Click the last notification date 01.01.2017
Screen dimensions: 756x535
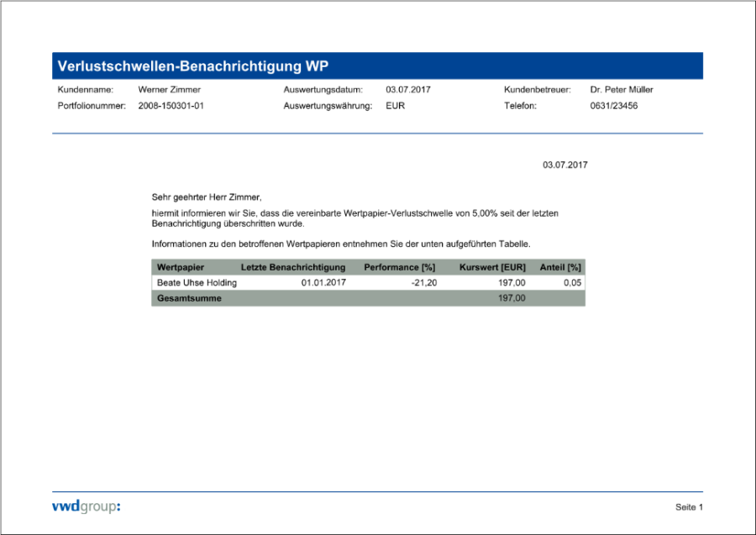click(323, 283)
